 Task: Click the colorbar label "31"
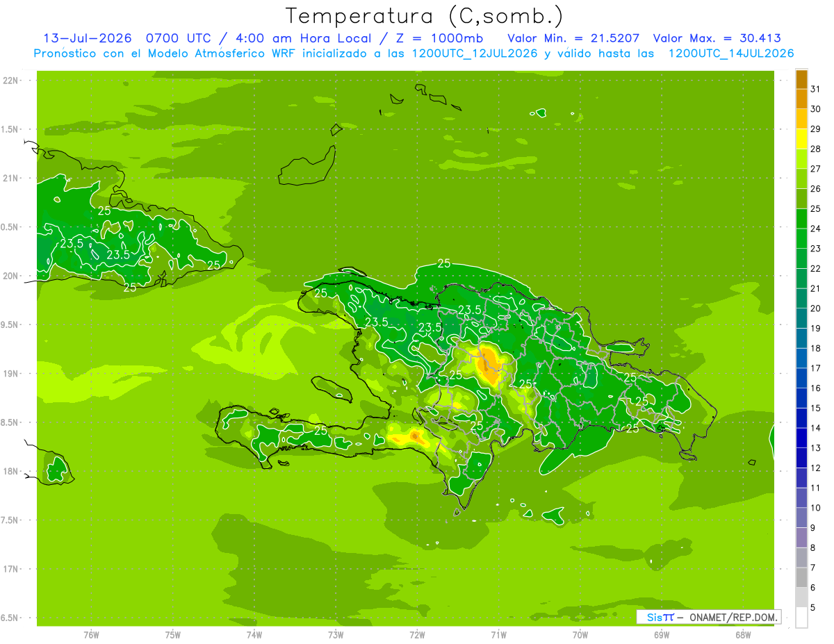tap(815, 89)
